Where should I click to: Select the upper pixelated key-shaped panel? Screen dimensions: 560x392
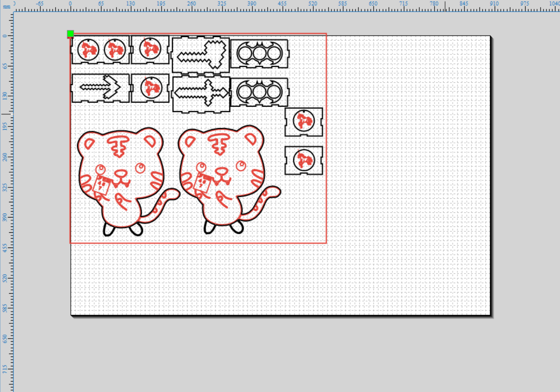point(201,55)
